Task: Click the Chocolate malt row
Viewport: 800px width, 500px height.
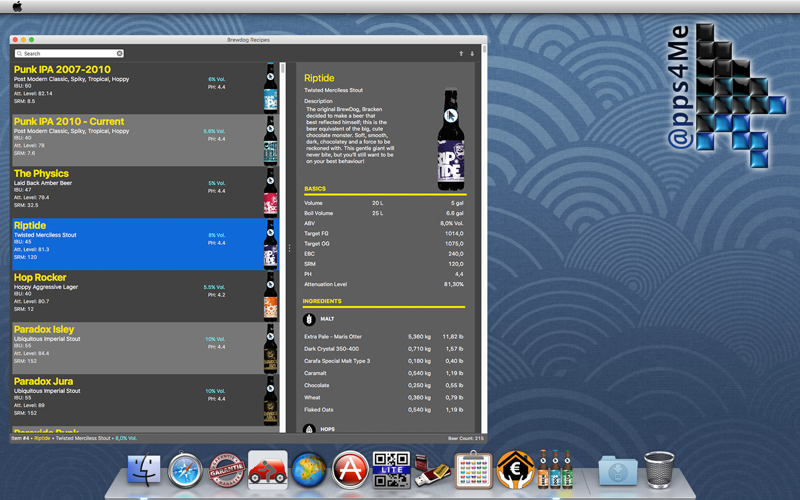Action: tap(384, 385)
